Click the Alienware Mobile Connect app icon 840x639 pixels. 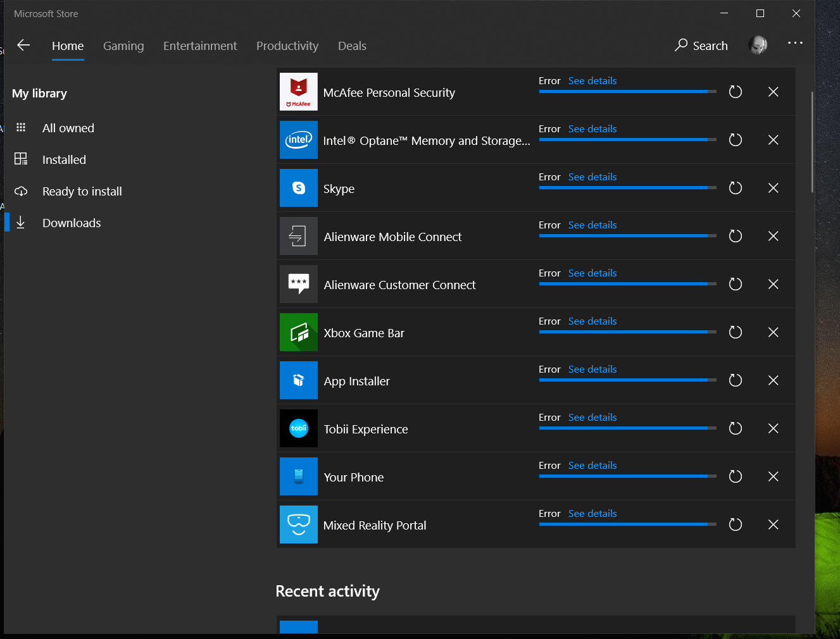click(x=299, y=236)
